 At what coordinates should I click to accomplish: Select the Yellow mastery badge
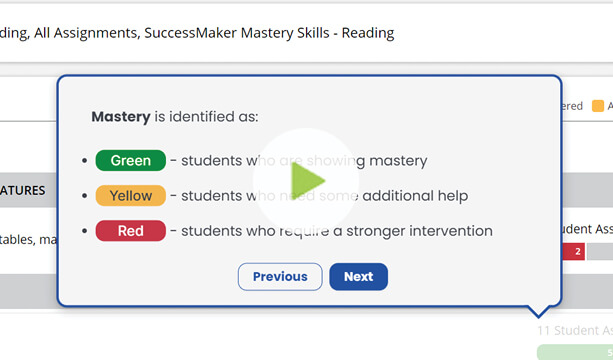tap(131, 195)
